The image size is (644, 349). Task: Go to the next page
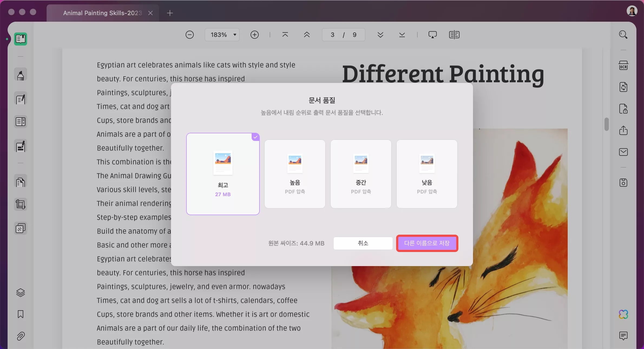(x=380, y=35)
